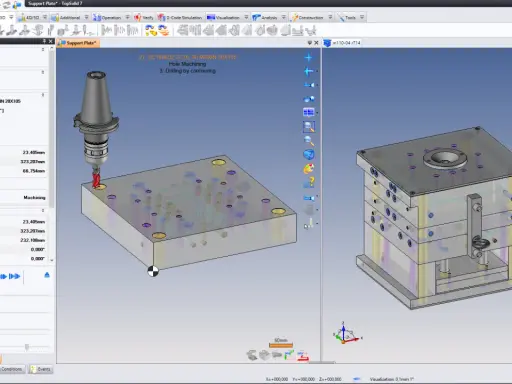Select the Machining value in left panel

click(x=34, y=197)
